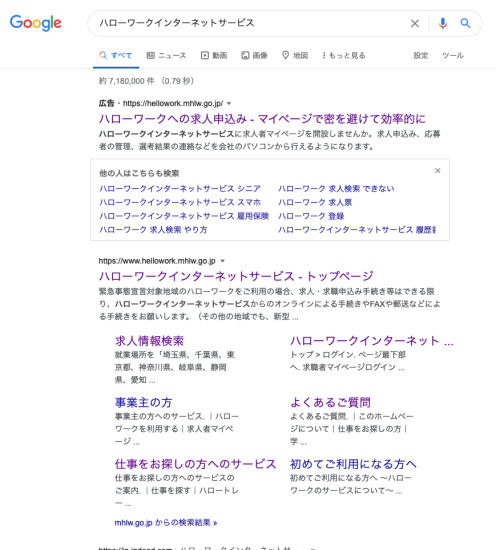
Task: Expand the ad URL dropdown arrow
Action: pos(229,103)
